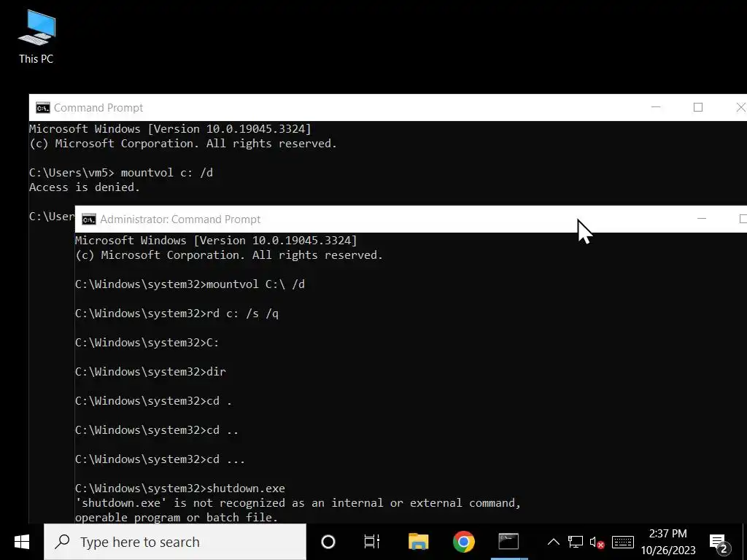Click the 'Access is denied.' output line
Screen dimensions: 747x560
tap(85, 187)
